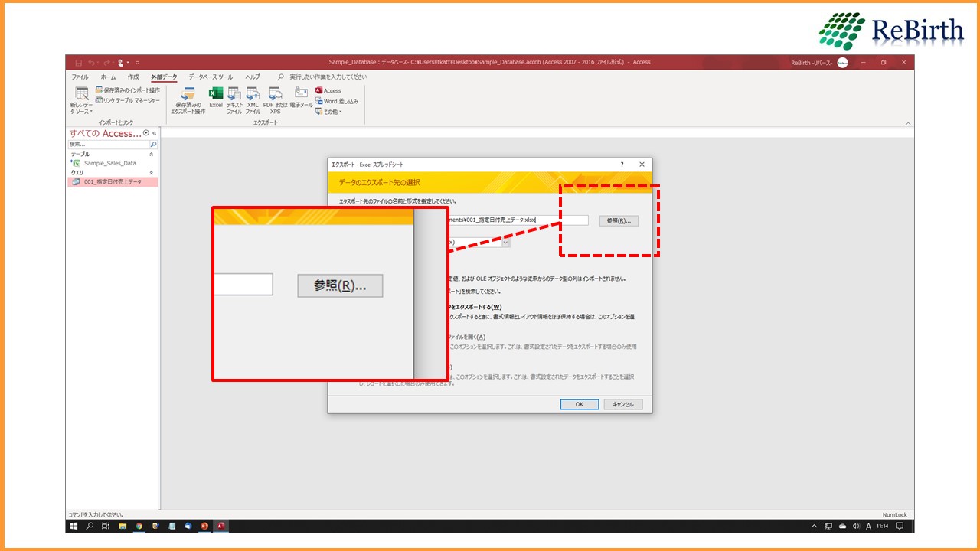The height and width of the screenshot is (551, 980).
Task: Open the customize quick access toolbar arrow
Action: coord(137,62)
